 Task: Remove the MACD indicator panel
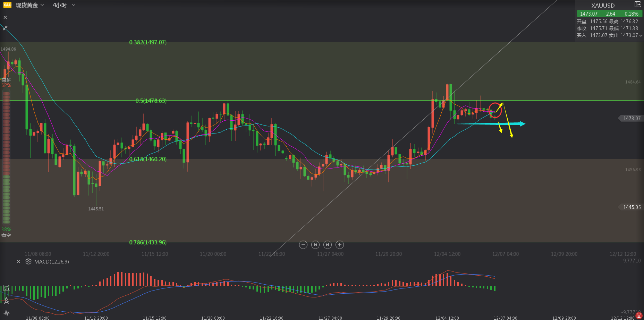pos(18,262)
